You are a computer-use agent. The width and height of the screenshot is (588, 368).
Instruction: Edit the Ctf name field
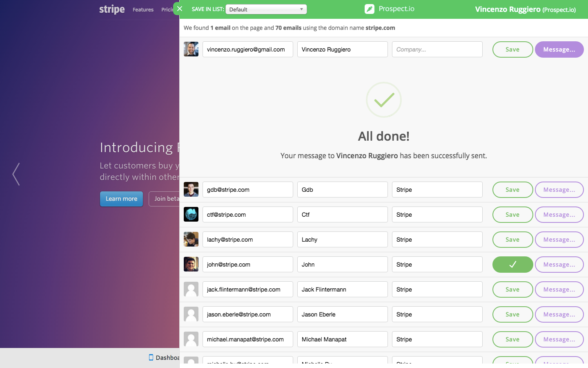click(x=343, y=215)
